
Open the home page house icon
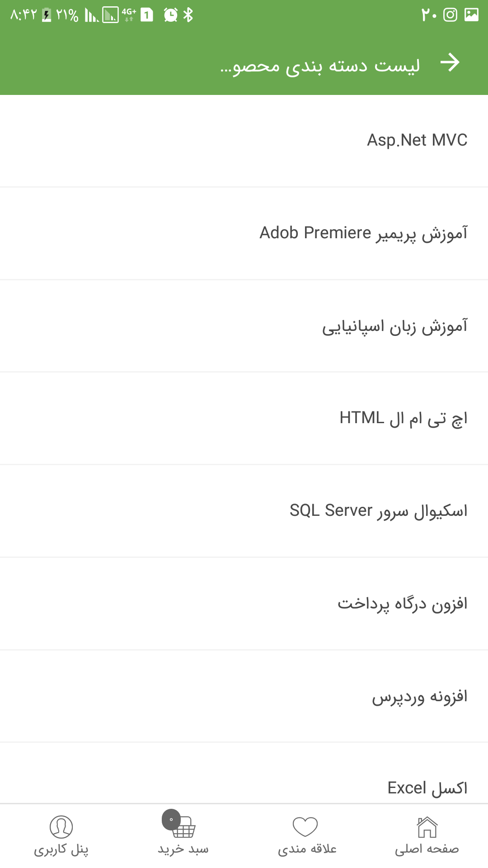pyautogui.click(x=427, y=827)
